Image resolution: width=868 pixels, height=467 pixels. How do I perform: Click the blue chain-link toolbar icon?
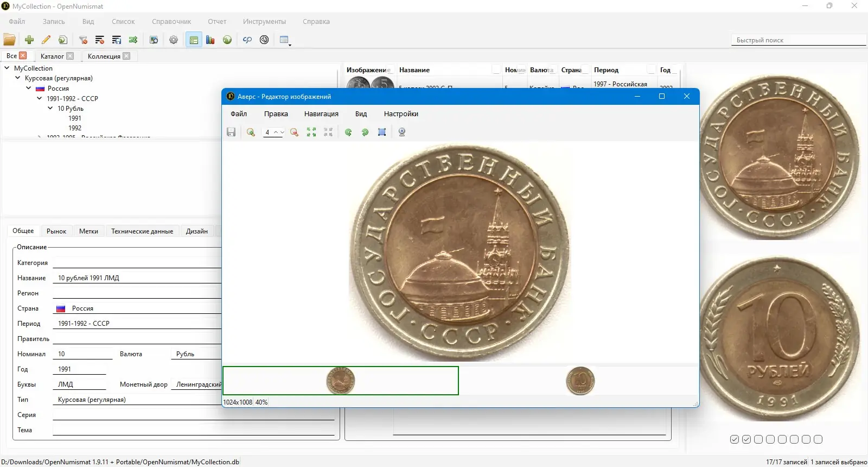247,40
